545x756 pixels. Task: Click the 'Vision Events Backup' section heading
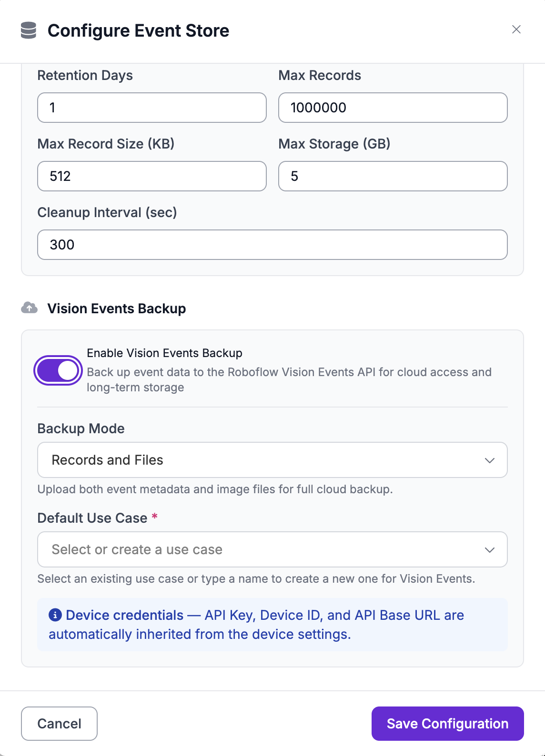tap(117, 308)
